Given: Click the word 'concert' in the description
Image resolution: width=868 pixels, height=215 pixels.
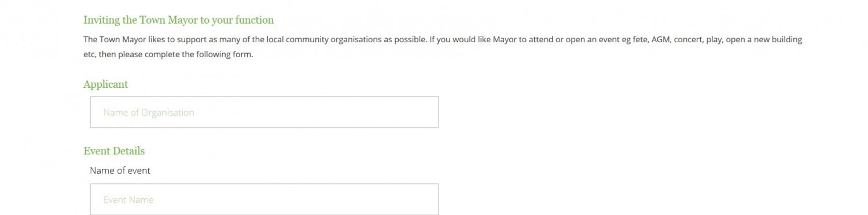Looking at the screenshot, I should coord(689,40).
